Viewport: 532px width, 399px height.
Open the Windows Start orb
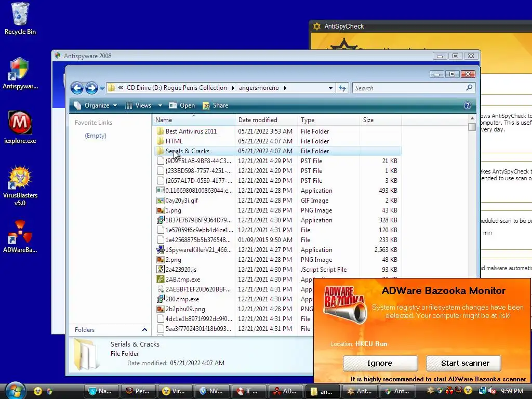coord(14,390)
